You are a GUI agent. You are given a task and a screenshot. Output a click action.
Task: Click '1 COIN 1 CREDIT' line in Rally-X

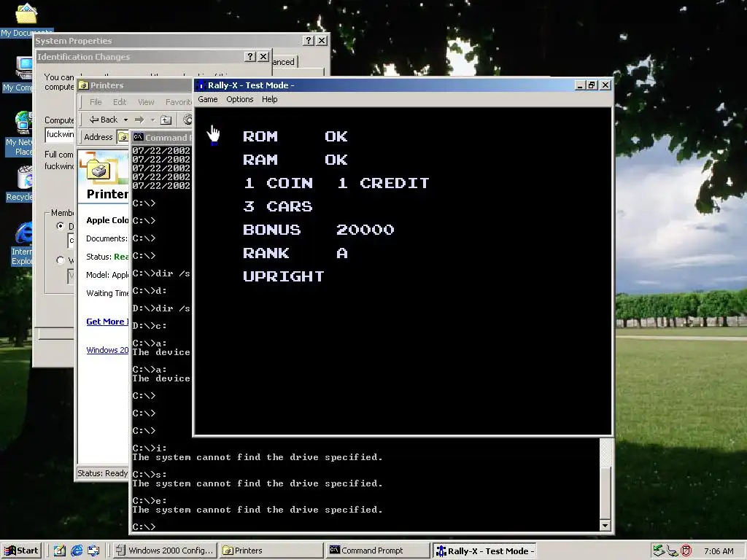coord(336,183)
